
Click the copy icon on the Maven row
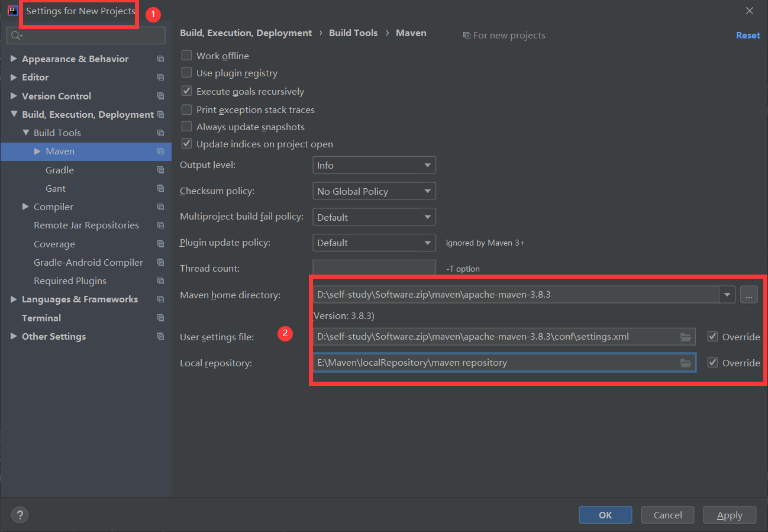pos(160,151)
